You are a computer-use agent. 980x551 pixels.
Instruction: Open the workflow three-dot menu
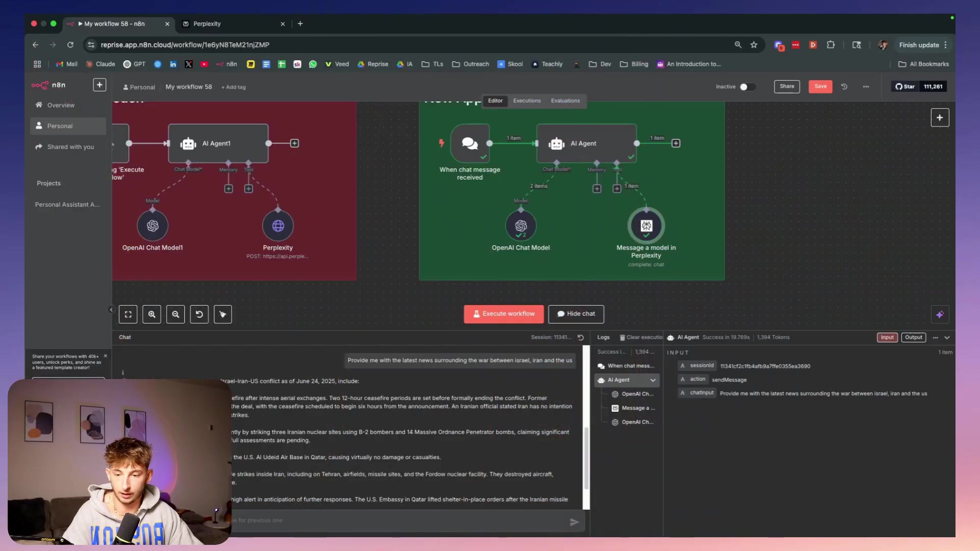pos(866,87)
